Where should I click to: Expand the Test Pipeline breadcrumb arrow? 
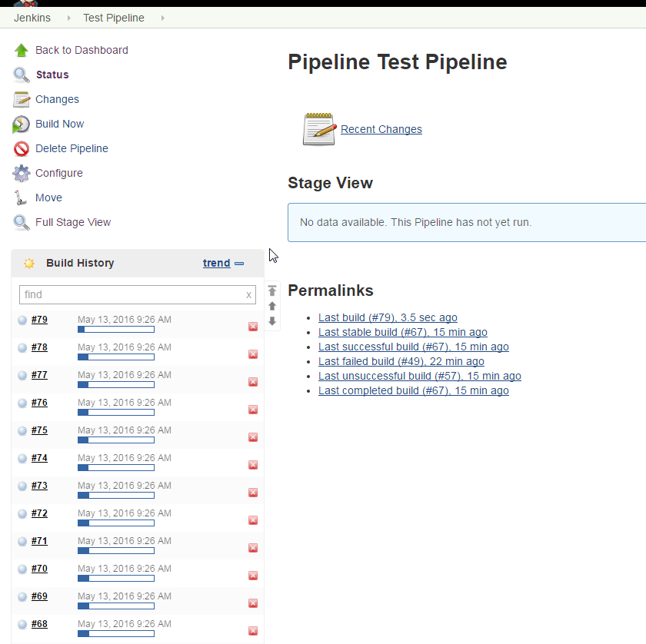point(162,18)
